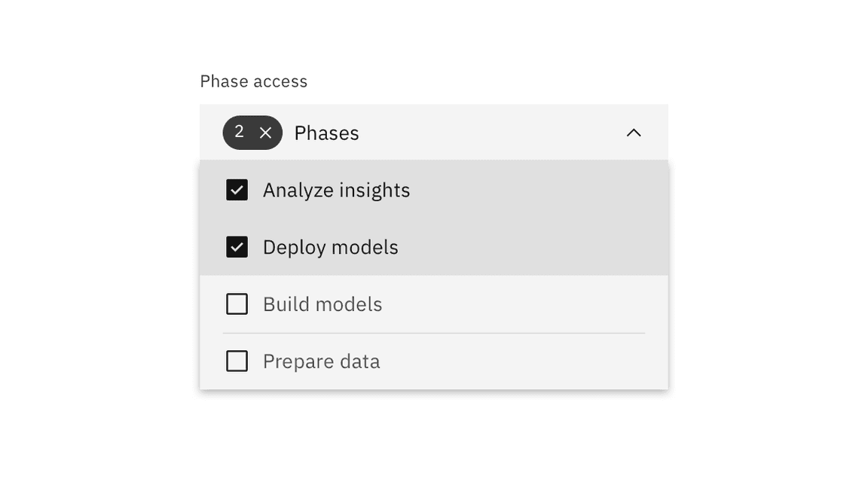Screen dimensions: 868x488
Task: Collapse the Phases dropdown using the chevron
Action: click(634, 133)
